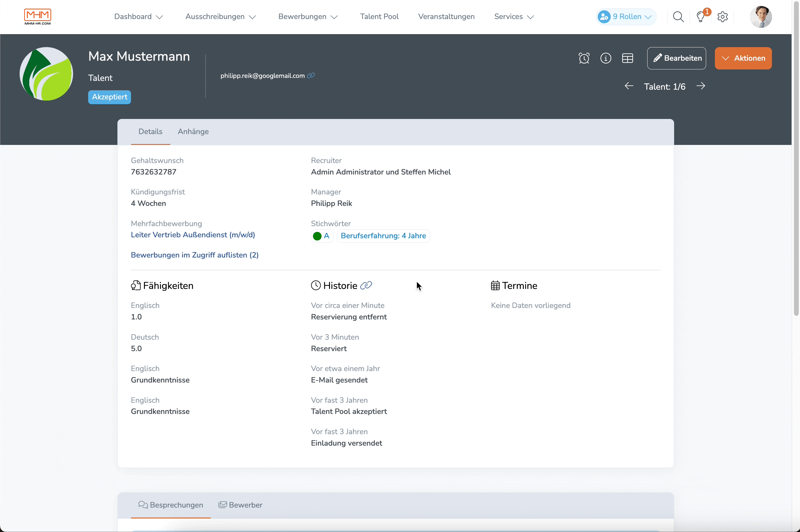800x532 pixels.
Task: Open the info/help circle icon
Action: point(605,58)
